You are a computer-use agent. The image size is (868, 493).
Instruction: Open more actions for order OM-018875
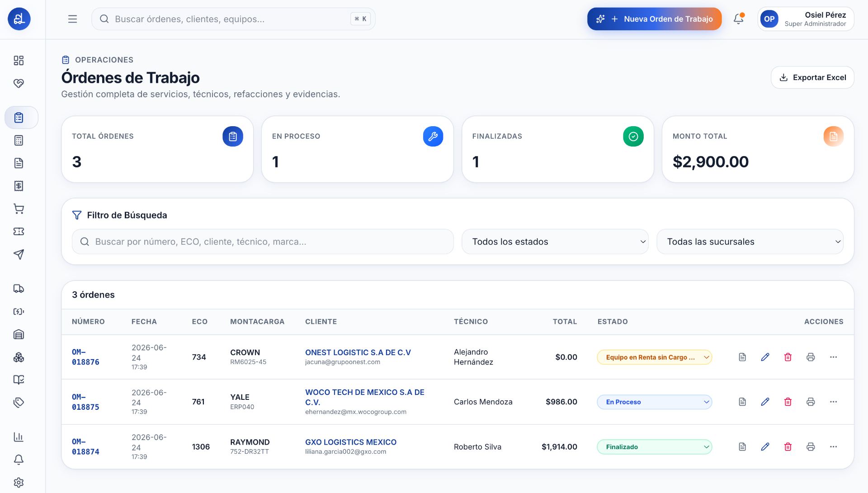[833, 402]
